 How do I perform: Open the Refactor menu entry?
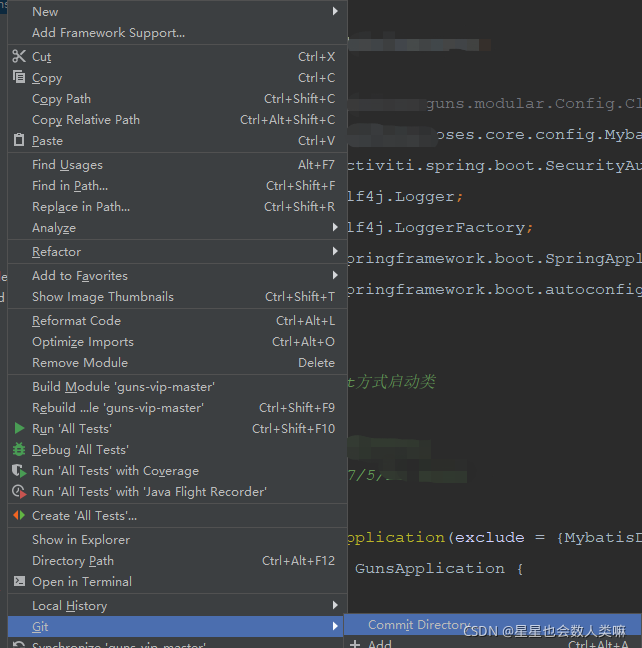[177, 252]
